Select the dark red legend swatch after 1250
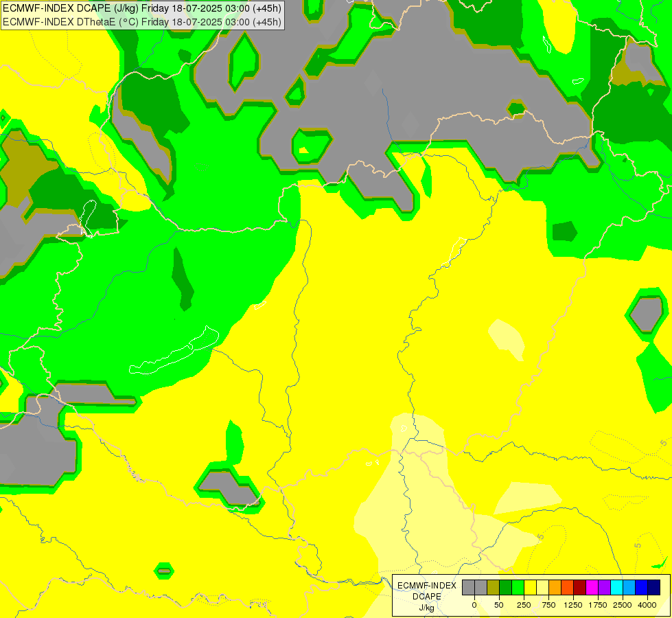672x618 pixels. (x=580, y=587)
